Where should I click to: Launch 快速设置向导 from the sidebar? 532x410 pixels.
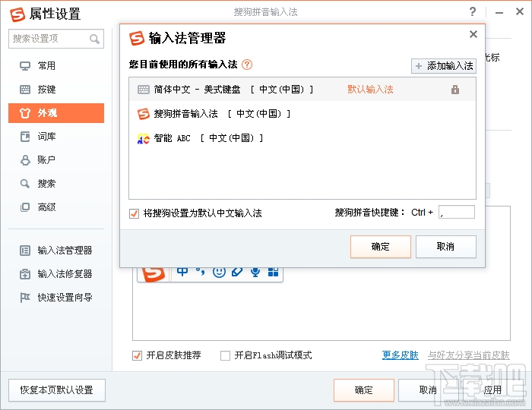tap(56, 298)
